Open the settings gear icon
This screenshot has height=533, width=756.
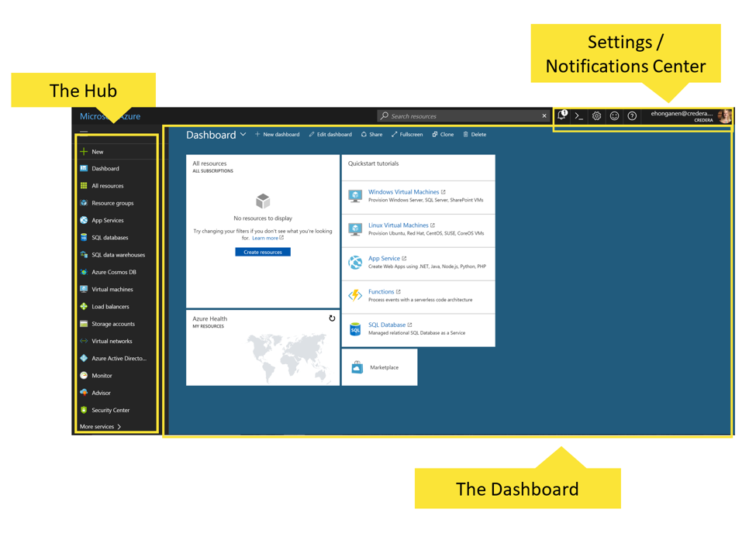[596, 116]
